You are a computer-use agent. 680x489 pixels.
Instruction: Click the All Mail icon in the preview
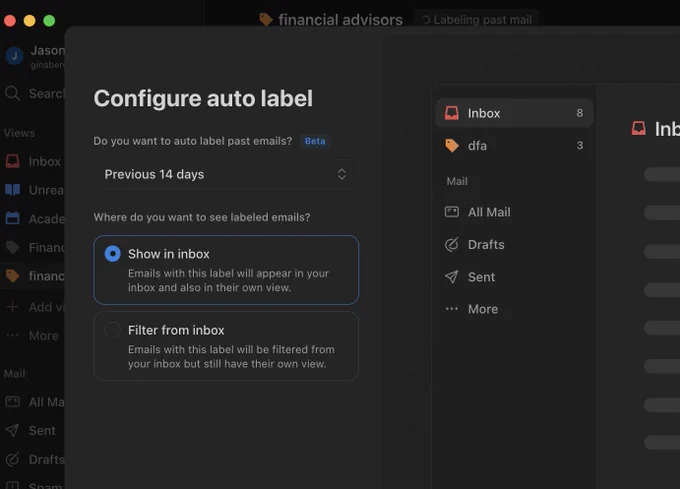[451, 212]
